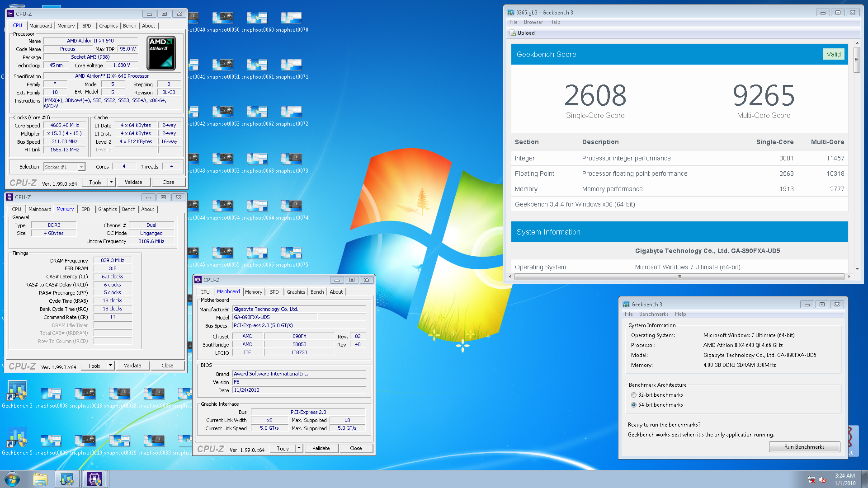Click the Core Speed value 4665.40 MHz

coord(65,126)
